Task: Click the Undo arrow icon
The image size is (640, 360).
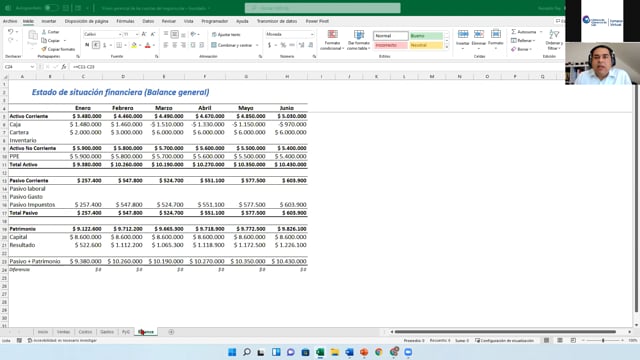Action: (x=11, y=31)
